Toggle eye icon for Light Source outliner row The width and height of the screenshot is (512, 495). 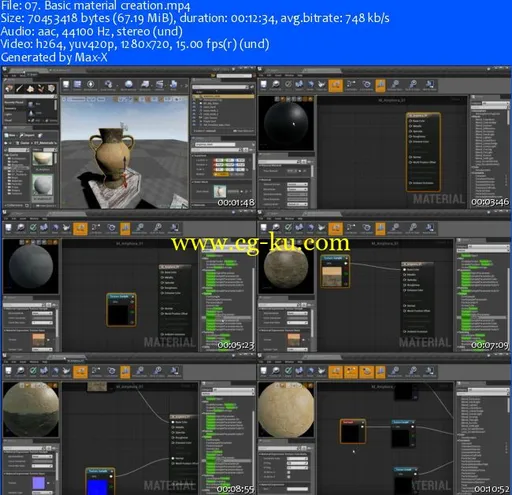195,118
